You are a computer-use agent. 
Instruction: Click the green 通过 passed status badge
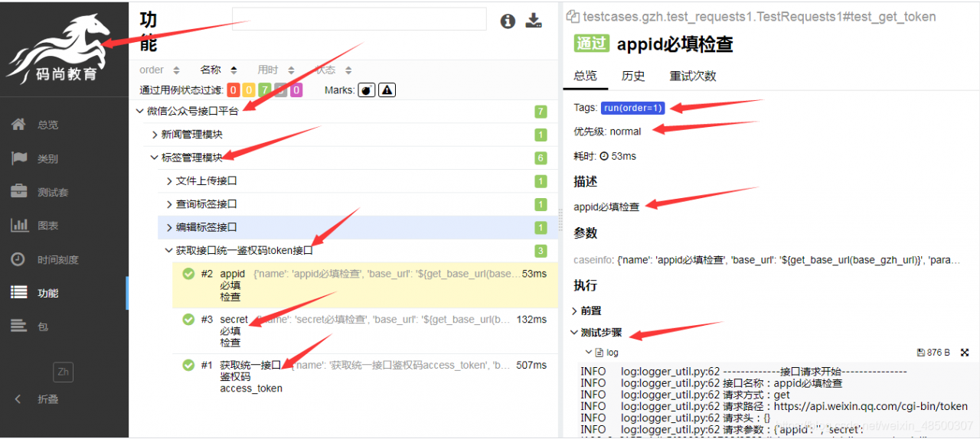[x=592, y=44]
